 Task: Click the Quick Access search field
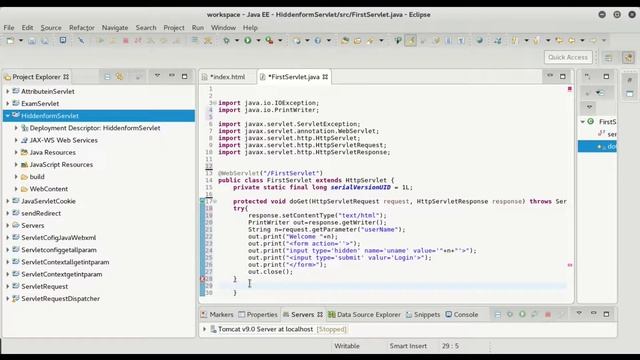pyautogui.click(x=568, y=58)
